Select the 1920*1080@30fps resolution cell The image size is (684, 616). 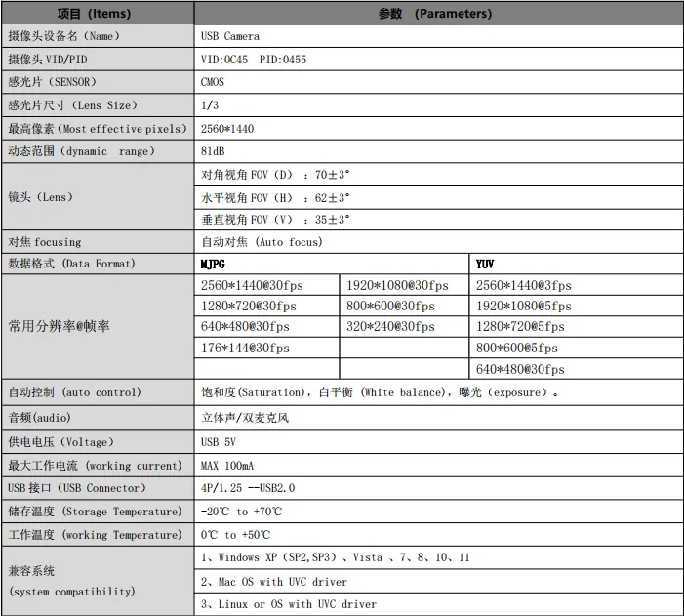click(x=397, y=286)
